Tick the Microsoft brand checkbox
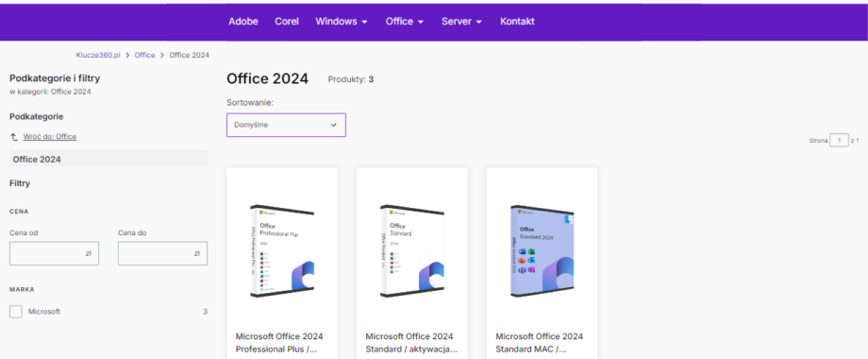Viewport: 868px width, 359px height. (16, 312)
